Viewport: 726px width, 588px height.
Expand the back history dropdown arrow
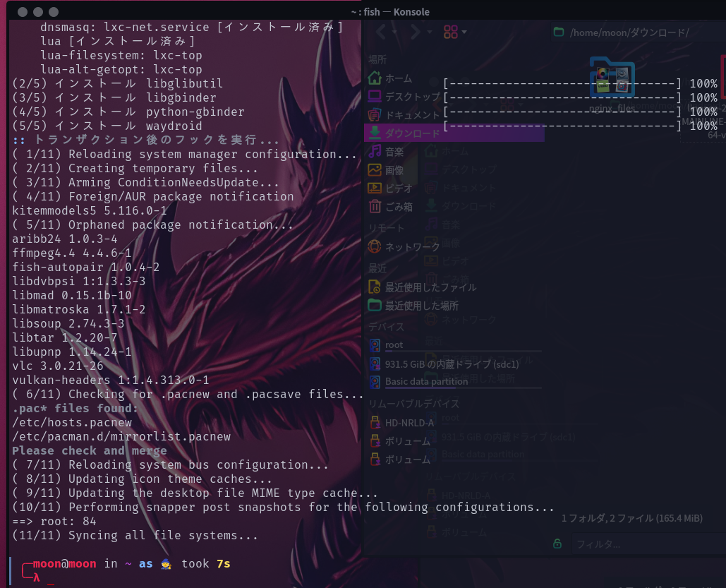pos(396,32)
